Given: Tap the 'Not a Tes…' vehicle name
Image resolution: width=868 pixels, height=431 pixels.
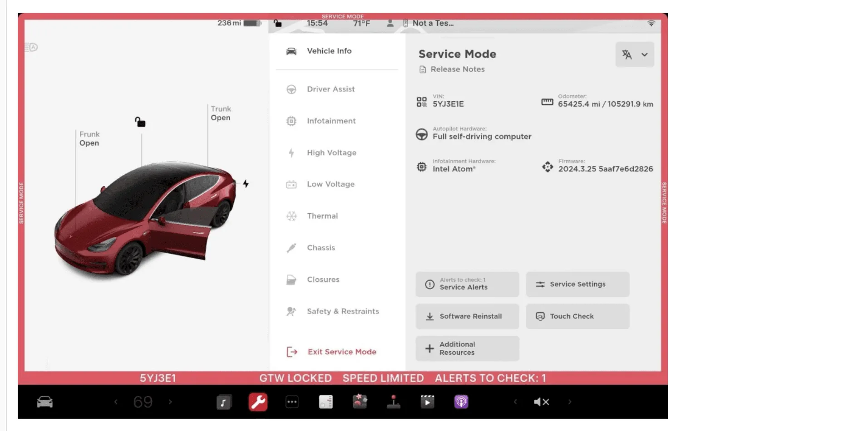Looking at the screenshot, I should pyautogui.click(x=433, y=23).
